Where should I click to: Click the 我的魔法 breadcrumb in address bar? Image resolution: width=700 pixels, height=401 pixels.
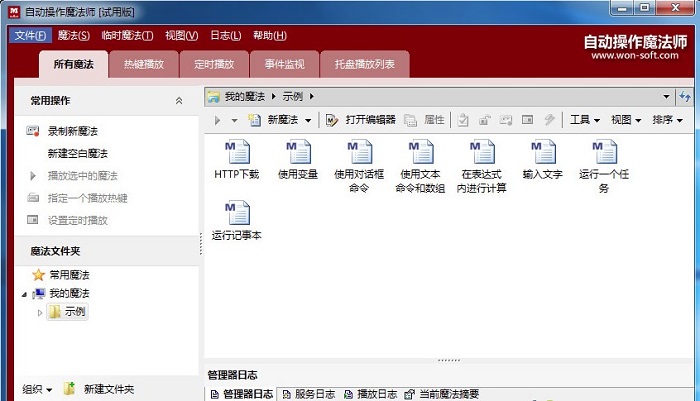243,96
